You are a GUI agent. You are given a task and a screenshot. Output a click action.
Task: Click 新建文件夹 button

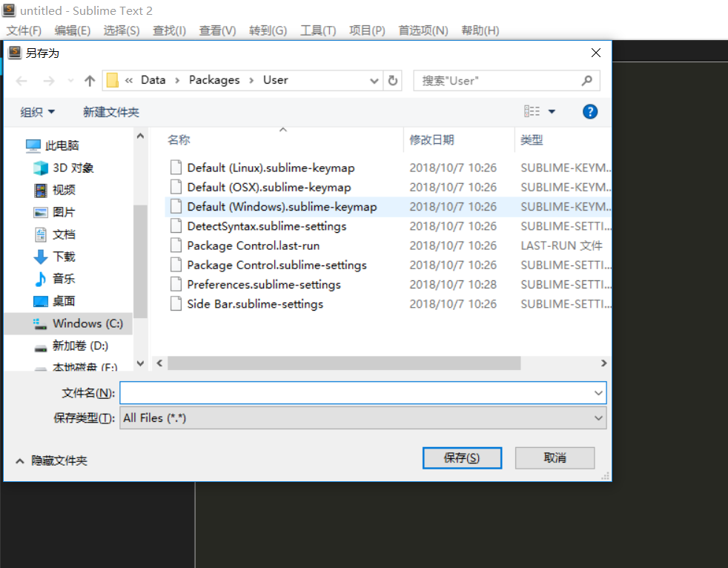[111, 112]
